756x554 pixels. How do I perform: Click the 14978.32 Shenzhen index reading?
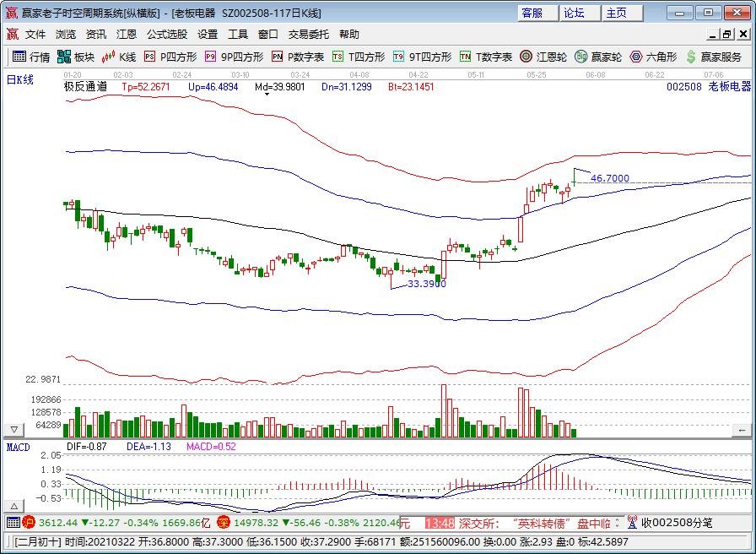point(256,523)
